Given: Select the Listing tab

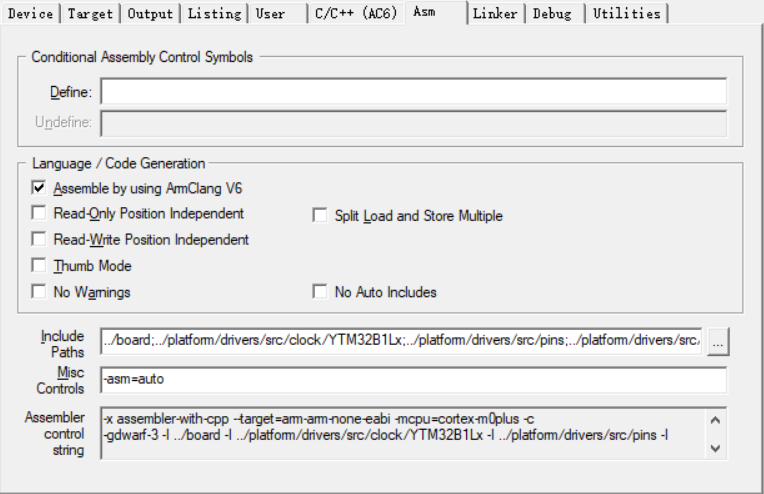Looking at the screenshot, I should [214, 14].
